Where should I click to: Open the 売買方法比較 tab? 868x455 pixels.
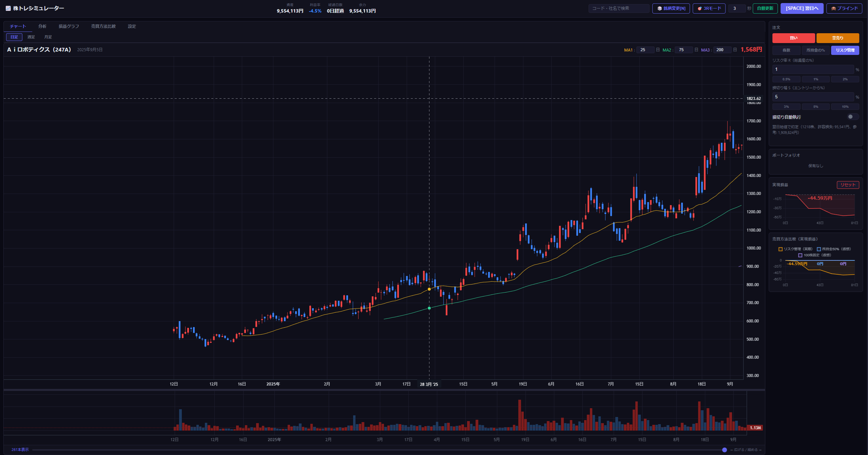tap(103, 26)
